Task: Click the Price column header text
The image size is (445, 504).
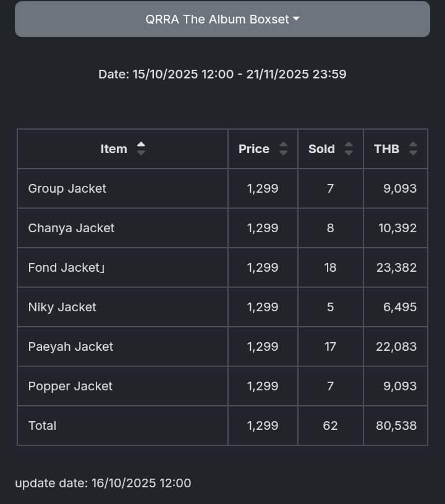Action: pyautogui.click(x=254, y=149)
